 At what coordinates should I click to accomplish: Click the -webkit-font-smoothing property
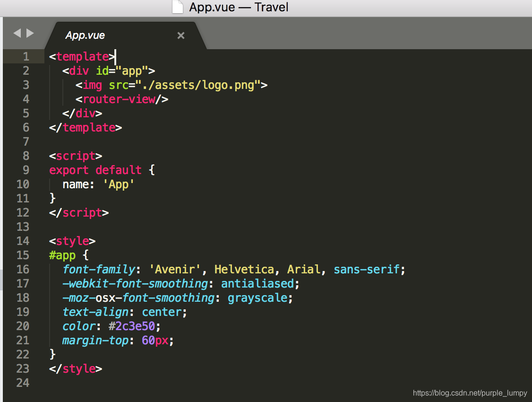[136, 284]
